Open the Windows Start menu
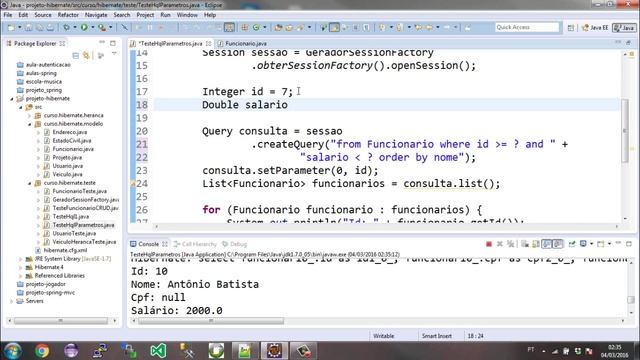This screenshot has height=360, width=640. coord(12,351)
